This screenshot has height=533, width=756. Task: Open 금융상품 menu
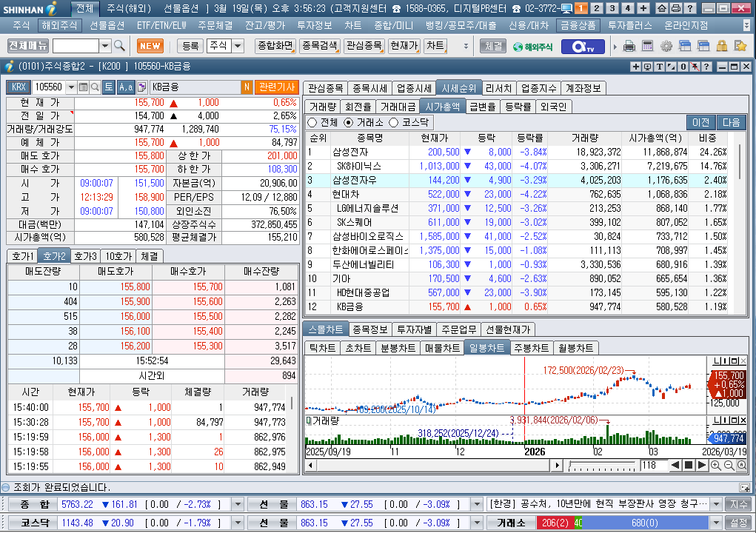point(578,26)
